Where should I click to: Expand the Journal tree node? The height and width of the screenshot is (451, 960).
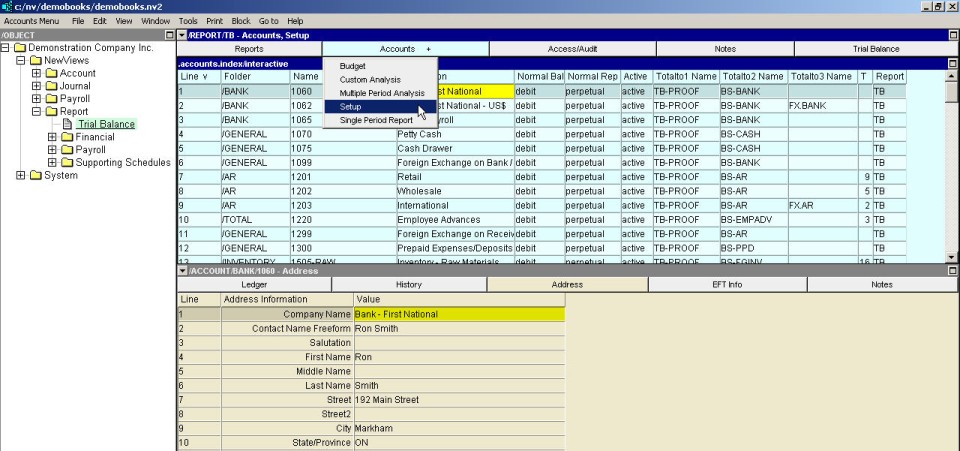coord(37,86)
